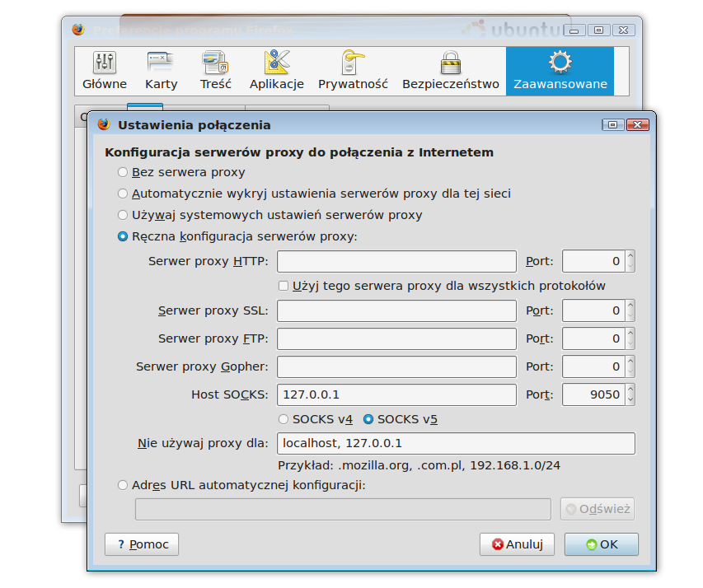Click the SOCKS port field showing 9050
Screen dimensions: 703x588
(x=594, y=394)
